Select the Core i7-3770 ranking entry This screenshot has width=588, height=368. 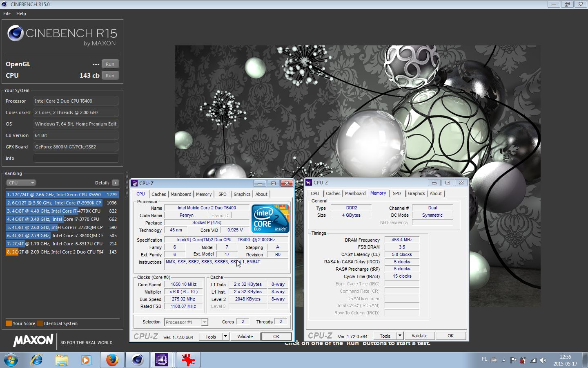pos(62,219)
